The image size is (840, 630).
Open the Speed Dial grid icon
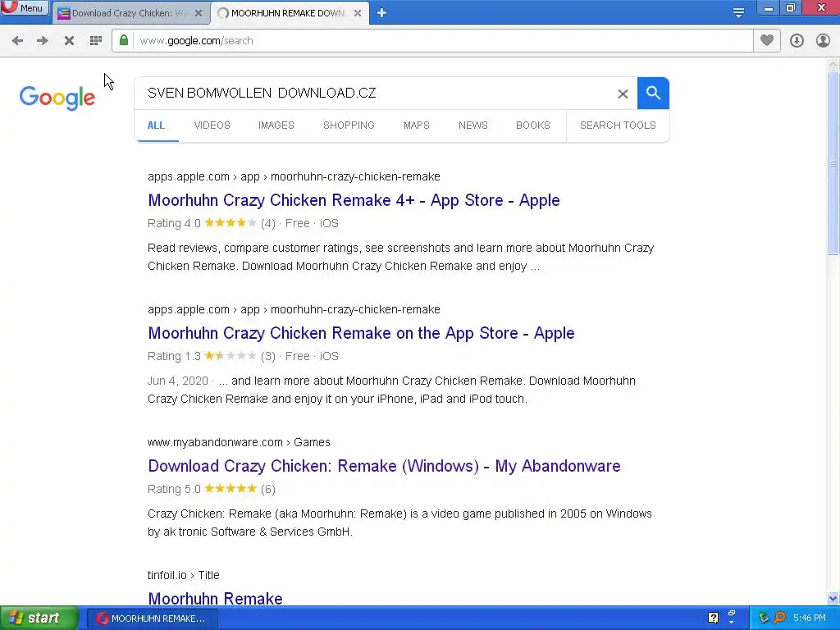(x=96, y=41)
